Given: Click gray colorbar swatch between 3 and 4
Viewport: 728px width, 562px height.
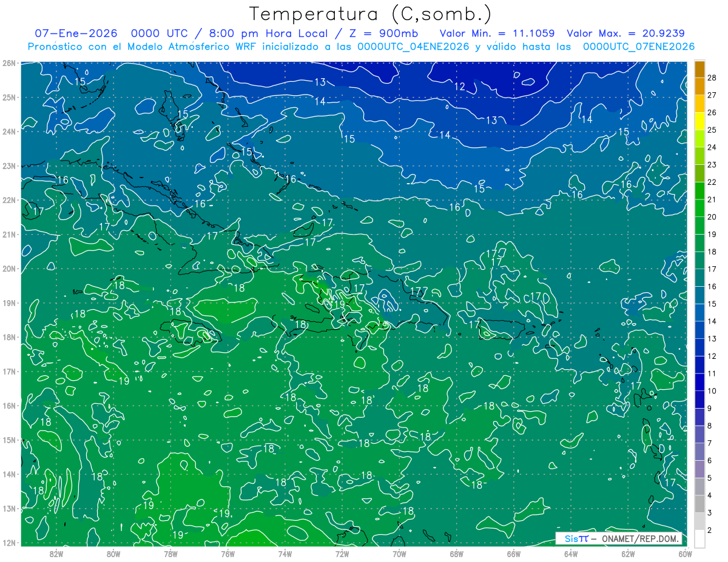Looking at the screenshot, I should coord(699,504).
